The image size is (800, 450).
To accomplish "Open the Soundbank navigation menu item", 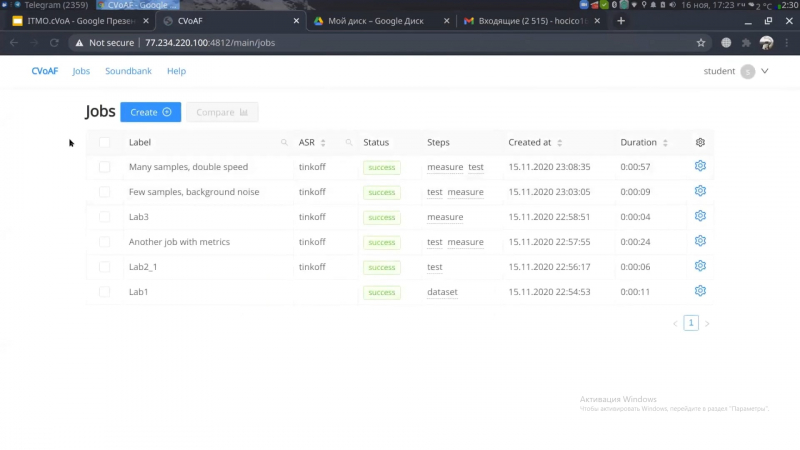I will point(127,71).
